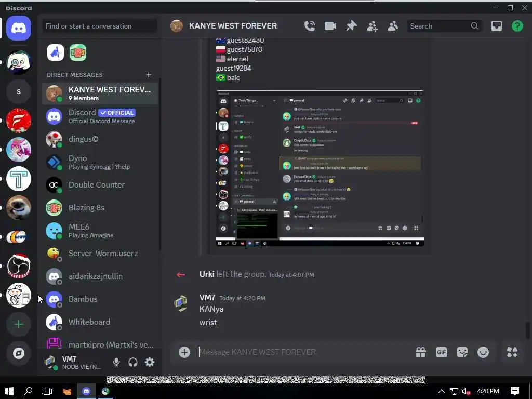Switch to Discord in the taskbar

click(x=86, y=391)
